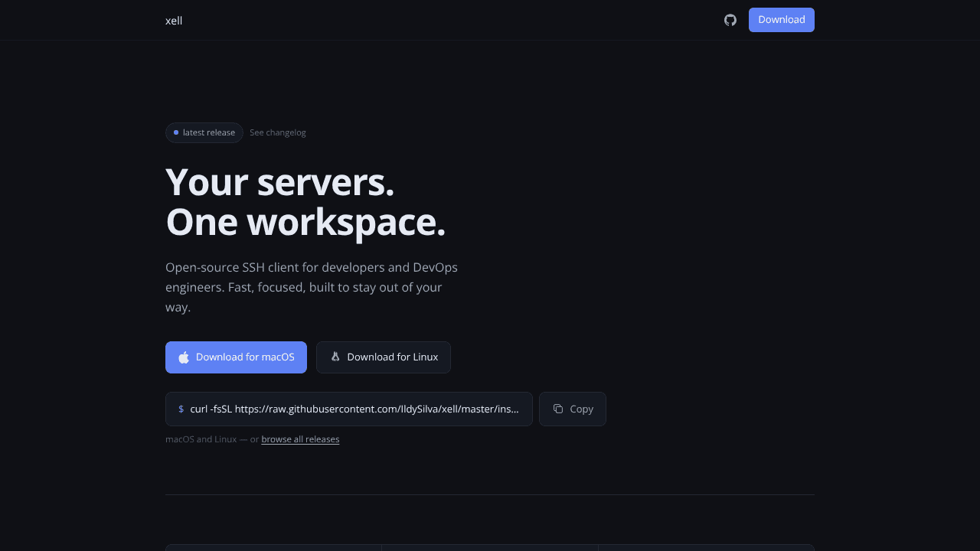The height and width of the screenshot is (551, 980).
Task: Click the Download button in the header
Action: click(782, 20)
